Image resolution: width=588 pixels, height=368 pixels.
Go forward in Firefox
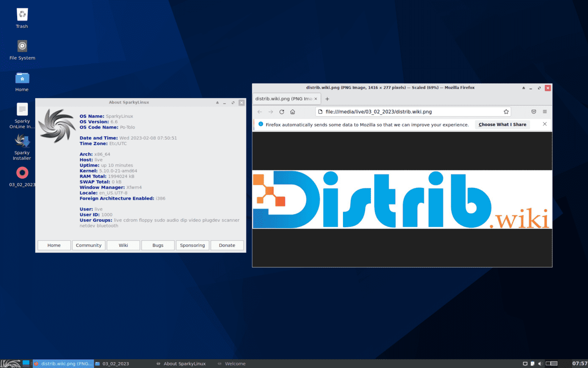pos(270,112)
